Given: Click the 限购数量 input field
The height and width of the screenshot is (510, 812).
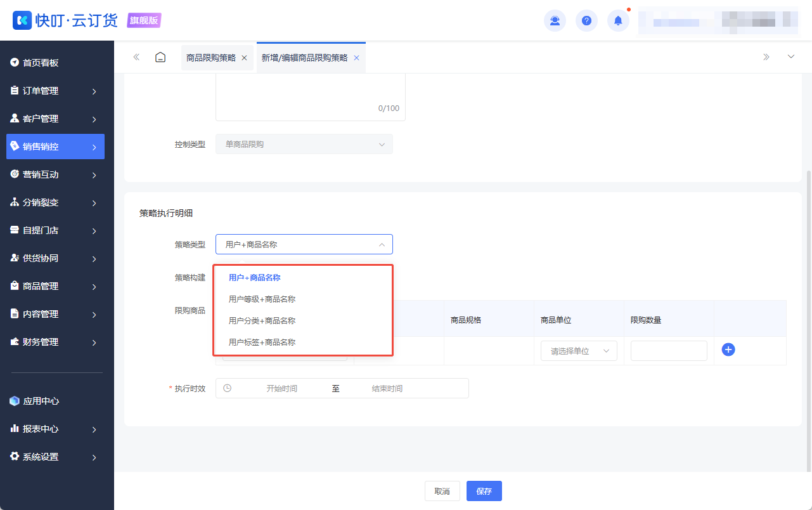Looking at the screenshot, I should [669, 351].
